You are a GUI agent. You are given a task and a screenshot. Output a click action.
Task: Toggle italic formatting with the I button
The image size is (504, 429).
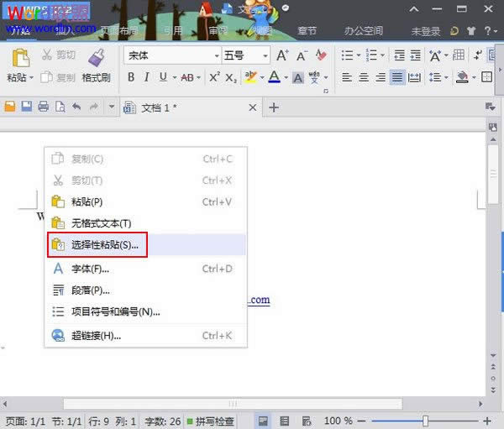(x=147, y=77)
